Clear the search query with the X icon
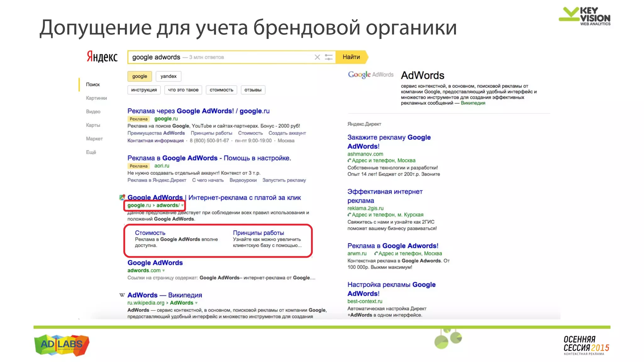 (x=317, y=57)
